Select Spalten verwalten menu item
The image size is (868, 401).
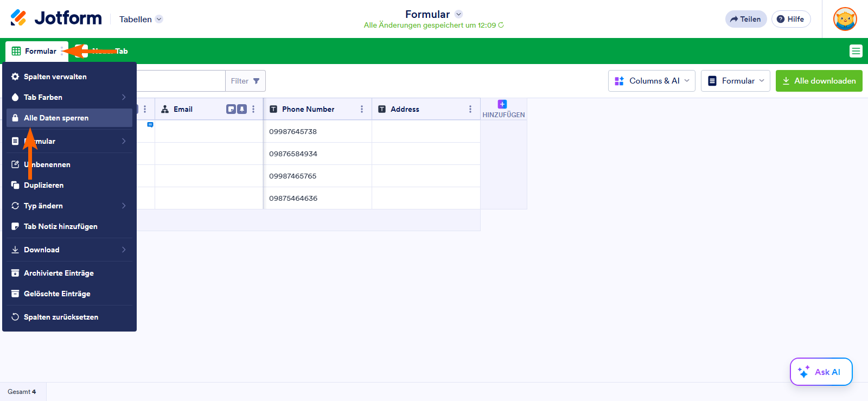click(x=69, y=77)
